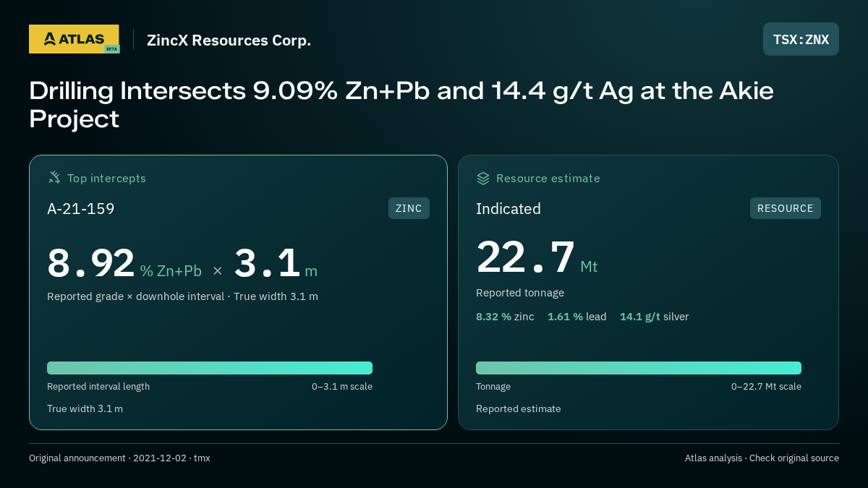Click the 0–3.1 m scale label
This screenshot has width=868, height=488.
coord(342,387)
